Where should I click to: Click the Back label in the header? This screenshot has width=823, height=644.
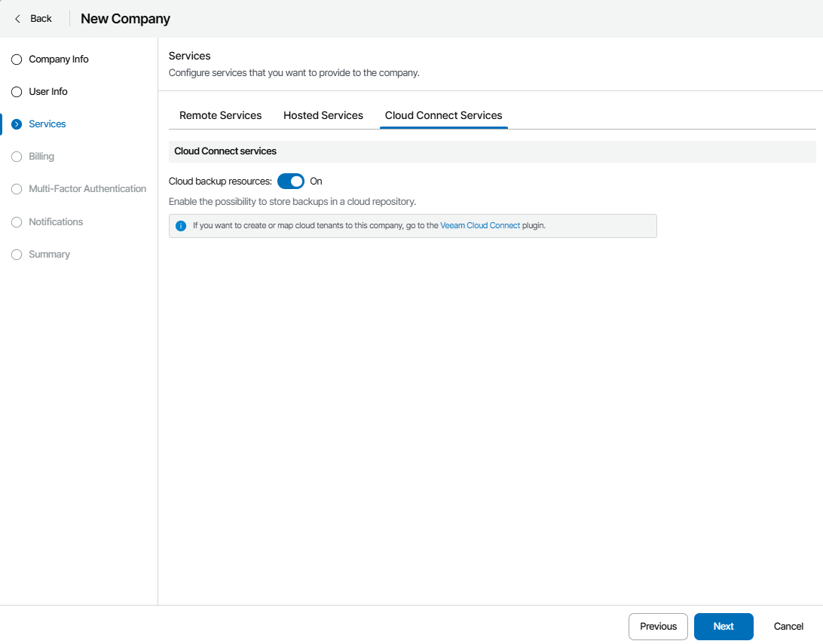pos(41,19)
